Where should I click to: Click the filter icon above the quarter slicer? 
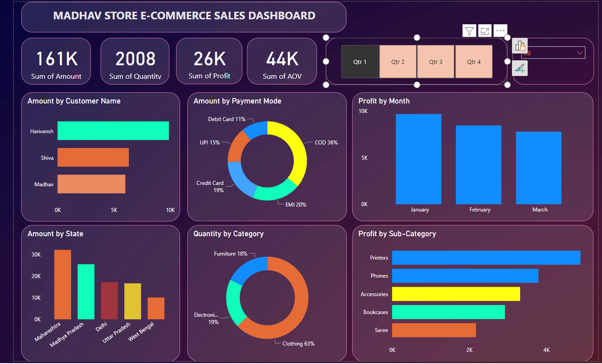[469, 31]
